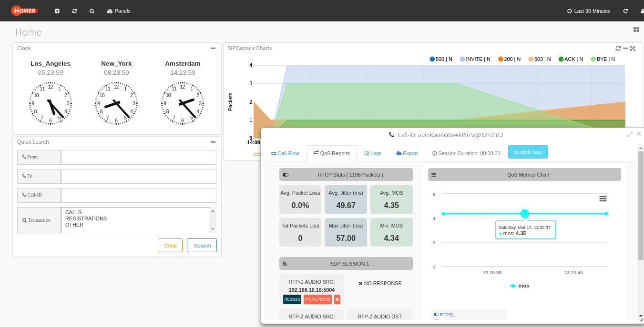
Task: Refresh the SIPCapture Charts widget
Action: click(618, 48)
